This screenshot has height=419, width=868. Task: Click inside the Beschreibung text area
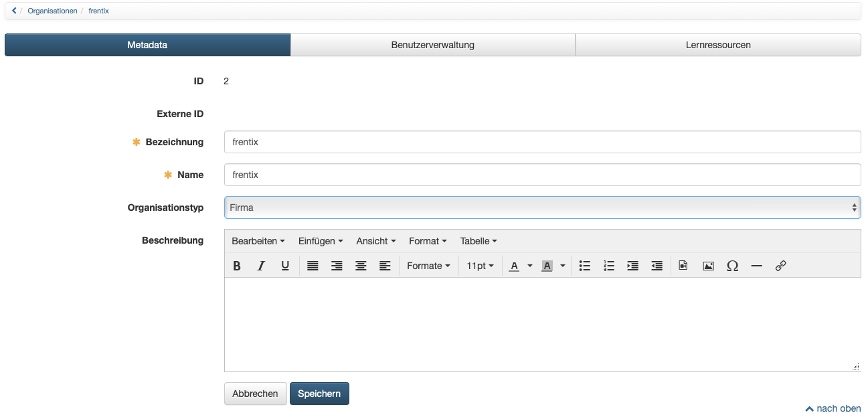coord(542,324)
